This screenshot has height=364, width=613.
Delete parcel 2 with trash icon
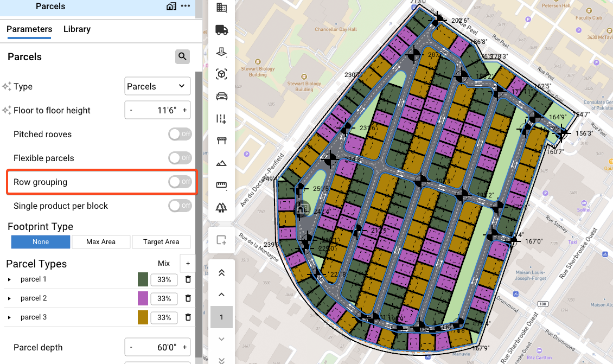pos(188,298)
